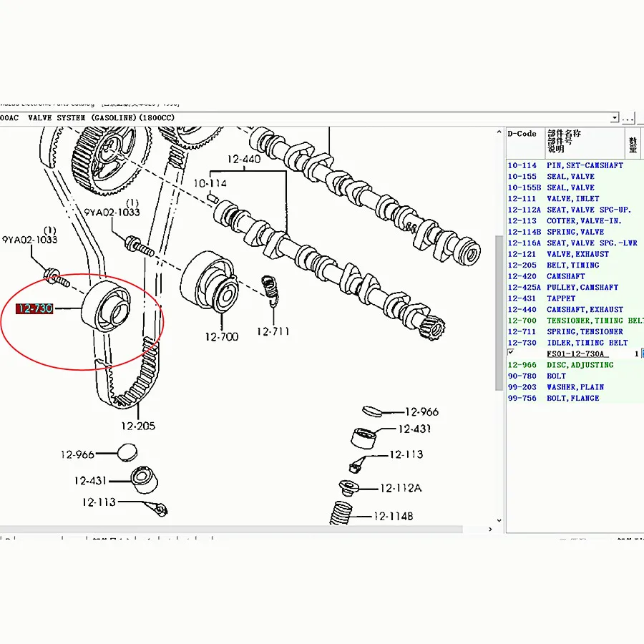Click the 12-112A label in the diagram
The image size is (644, 644).
(x=401, y=488)
